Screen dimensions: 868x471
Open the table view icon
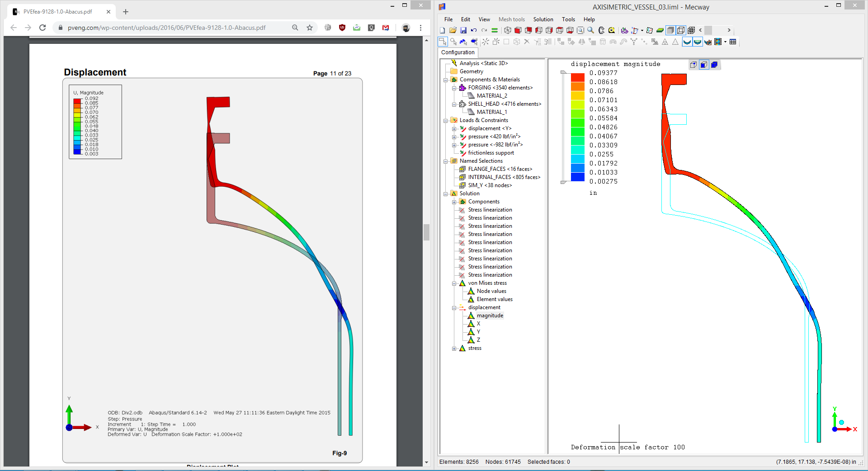coord(733,42)
